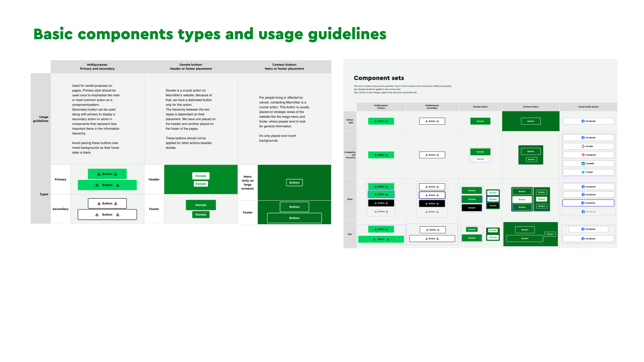Click the Facebook logo in the Button type row
Screen dimensions: 644x362
[x=583, y=121]
